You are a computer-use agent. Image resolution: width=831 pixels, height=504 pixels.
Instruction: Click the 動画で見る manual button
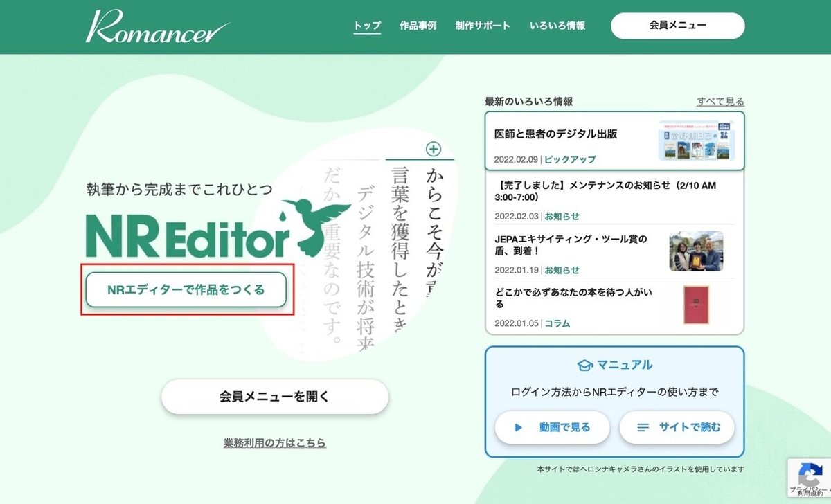pos(552,427)
